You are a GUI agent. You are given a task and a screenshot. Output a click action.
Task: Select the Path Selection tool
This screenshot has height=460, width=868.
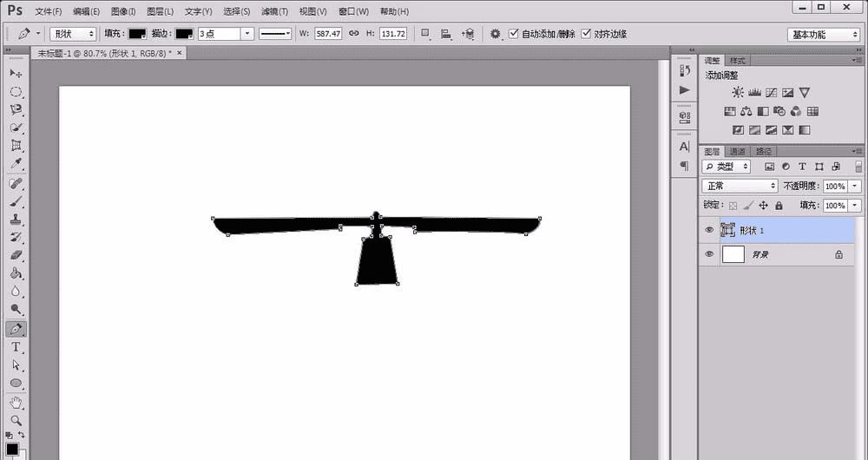tap(16, 365)
